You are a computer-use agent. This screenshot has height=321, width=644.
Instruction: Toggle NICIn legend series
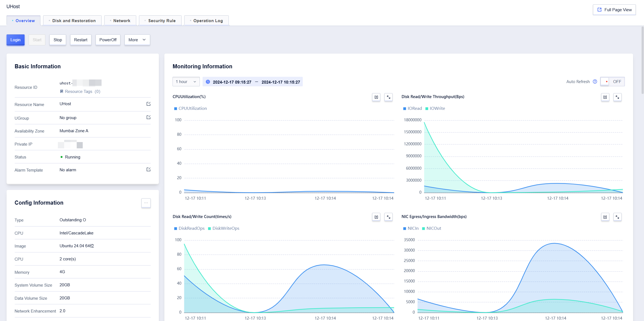pos(411,228)
